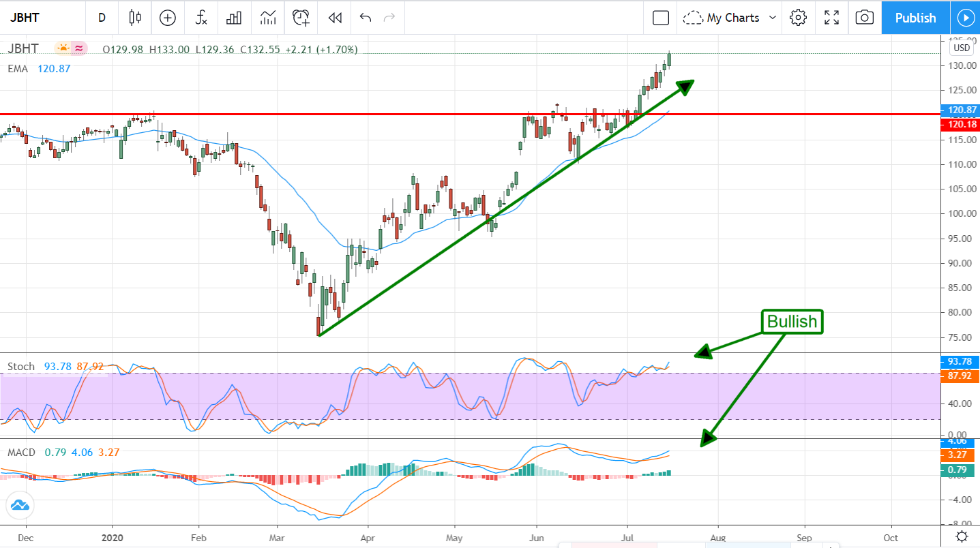Take a chart snapshot with the camera icon
Image resolution: width=980 pixels, height=548 pixels.
(x=864, y=18)
